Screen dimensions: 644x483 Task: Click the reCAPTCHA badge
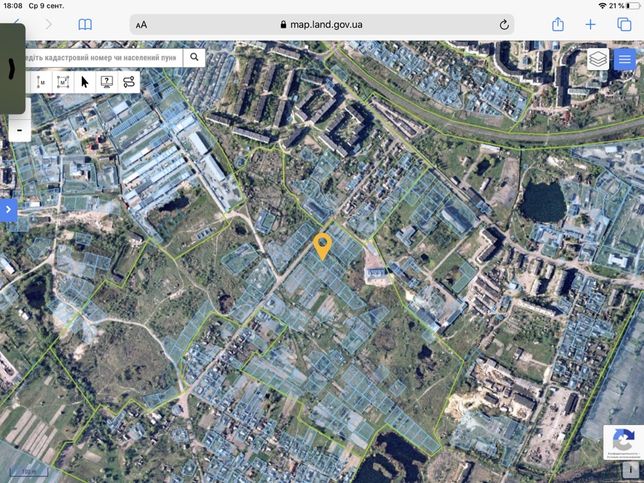(x=623, y=442)
